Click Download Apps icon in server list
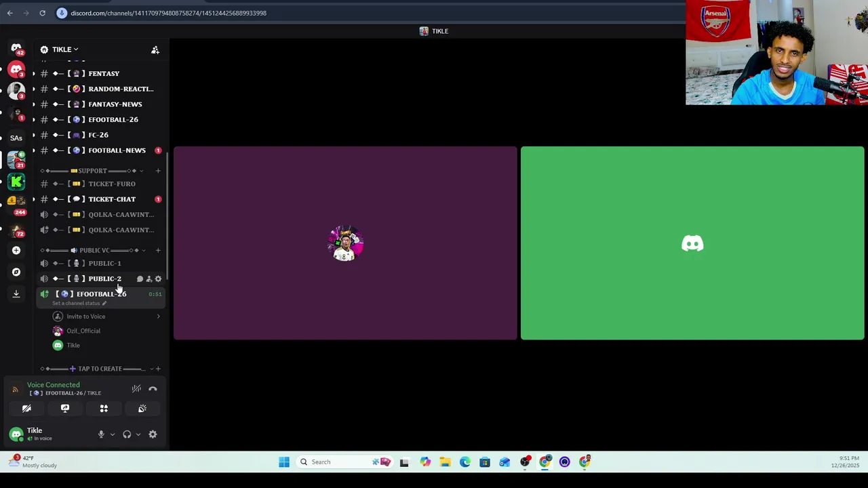Image resolution: width=868 pixels, height=488 pixels. [16, 293]
